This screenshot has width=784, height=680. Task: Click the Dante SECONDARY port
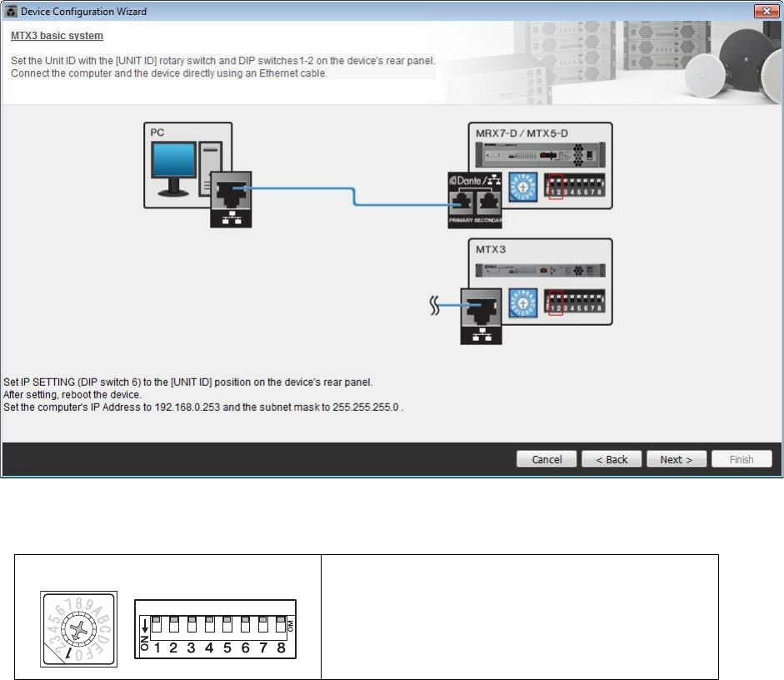(x=488, y=202)
